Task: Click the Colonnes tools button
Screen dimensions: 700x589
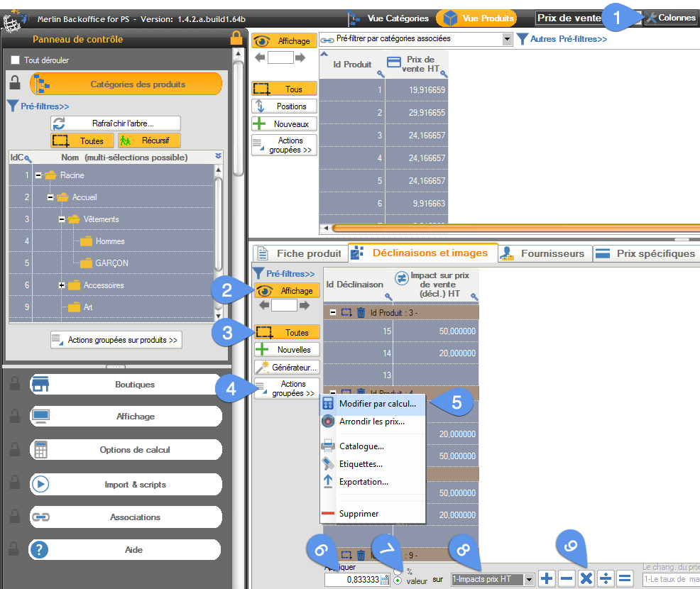Action: coord(671,18)
